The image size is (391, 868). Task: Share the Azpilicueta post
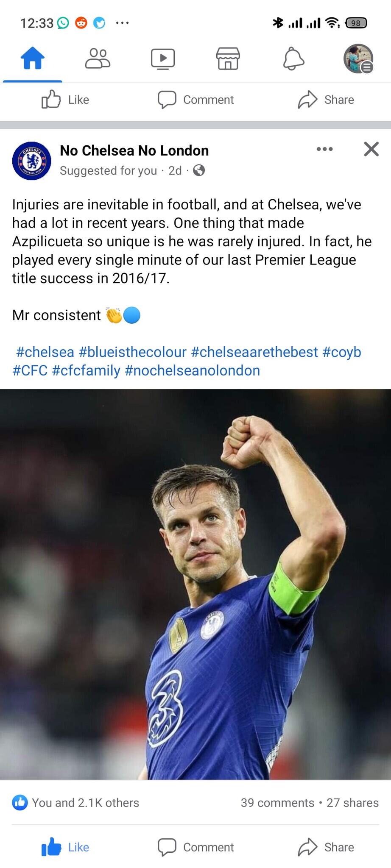click(326, 847)
